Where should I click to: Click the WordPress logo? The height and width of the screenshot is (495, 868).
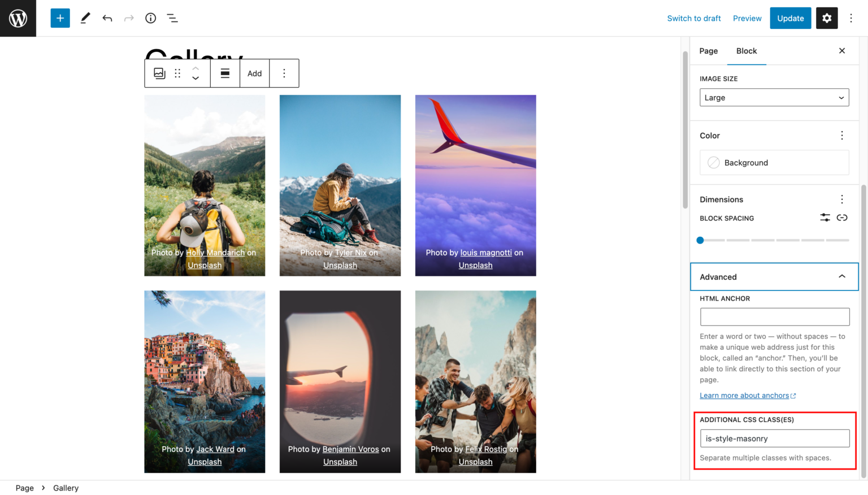(18, 18)
